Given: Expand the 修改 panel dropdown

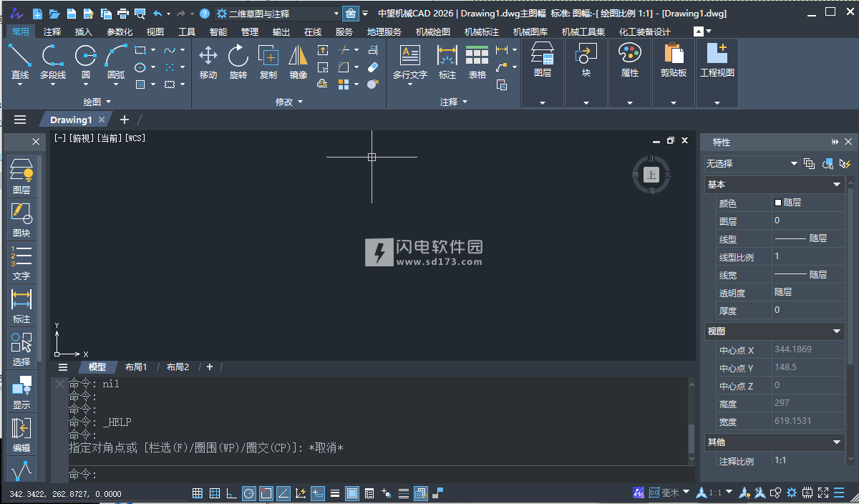Looking at the screenshot, I should click(289, 102).
